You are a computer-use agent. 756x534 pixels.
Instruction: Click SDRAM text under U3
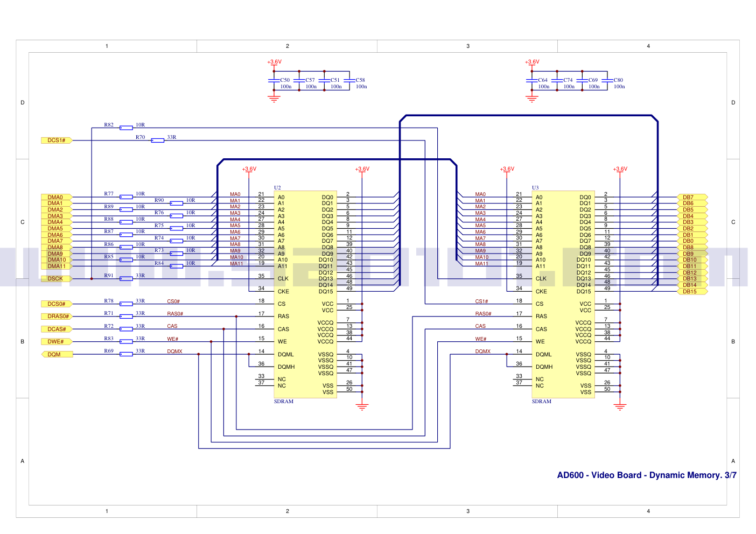point(542,402)
